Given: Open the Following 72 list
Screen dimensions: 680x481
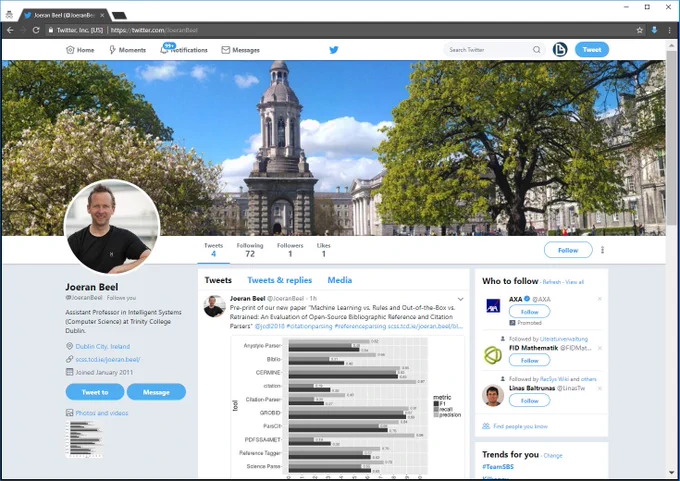Looking at the screenshot, I should point(250,250).
